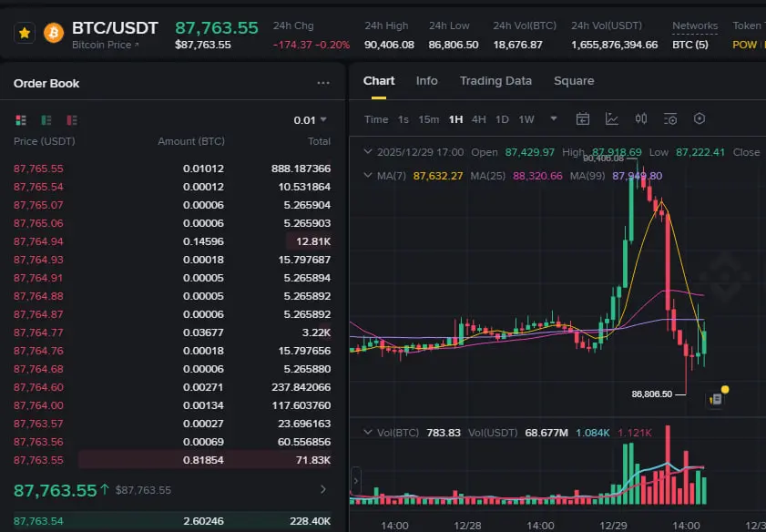Toggle the favorite star for BTC/USDT
This screenshot has height=532, width=766.
[x=25, y=33]
